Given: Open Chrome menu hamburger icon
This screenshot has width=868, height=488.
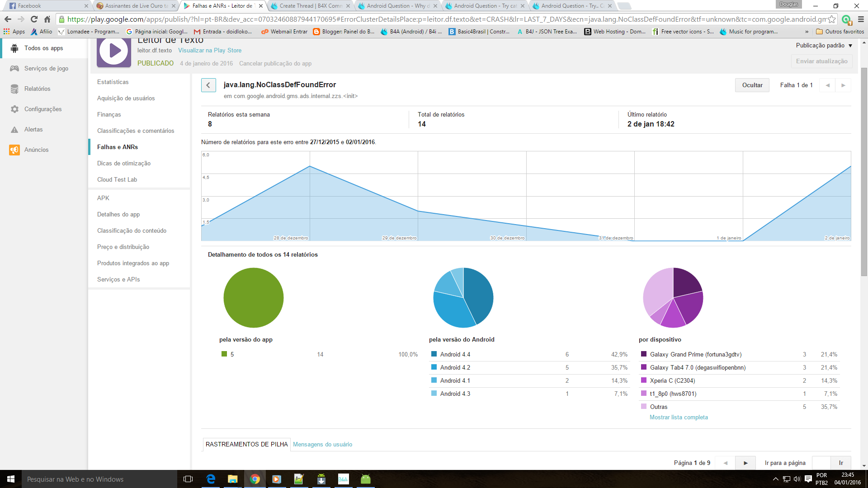Looking at the screenshot, I should click(861, 19).
